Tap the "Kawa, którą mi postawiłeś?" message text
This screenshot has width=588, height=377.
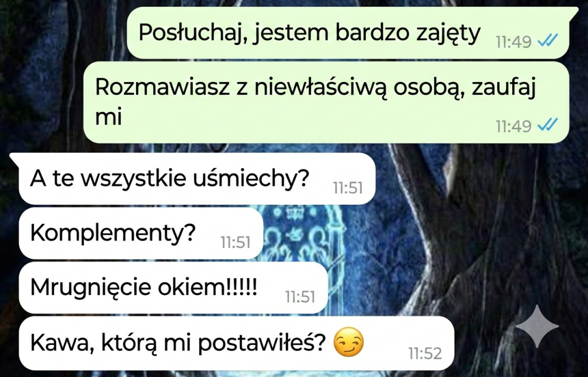[x=178, y=343]
